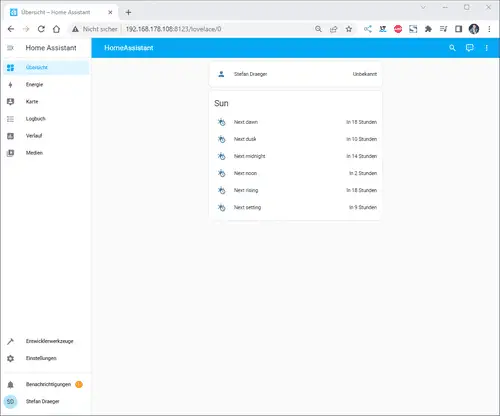Open the Next noon entity
This screenshot has height=416, width=500.
pyautogui.click(x=295, y=173)
